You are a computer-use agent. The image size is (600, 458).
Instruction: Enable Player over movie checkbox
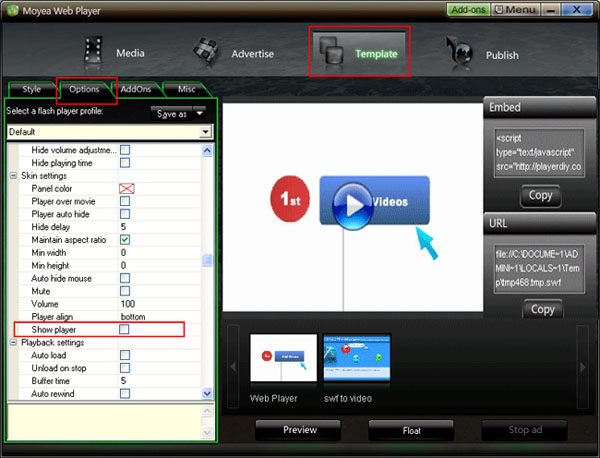point(125,201)
